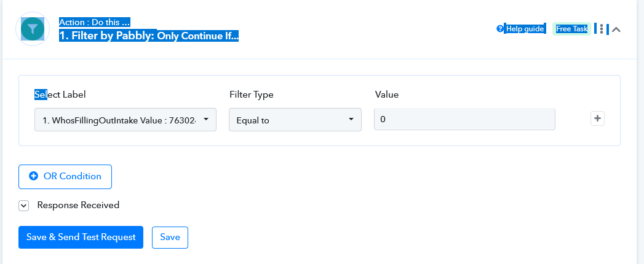Click the help question mark icon
Viewport: 644px width, 264px height.
pyautogui.click(x=499, y=29)
